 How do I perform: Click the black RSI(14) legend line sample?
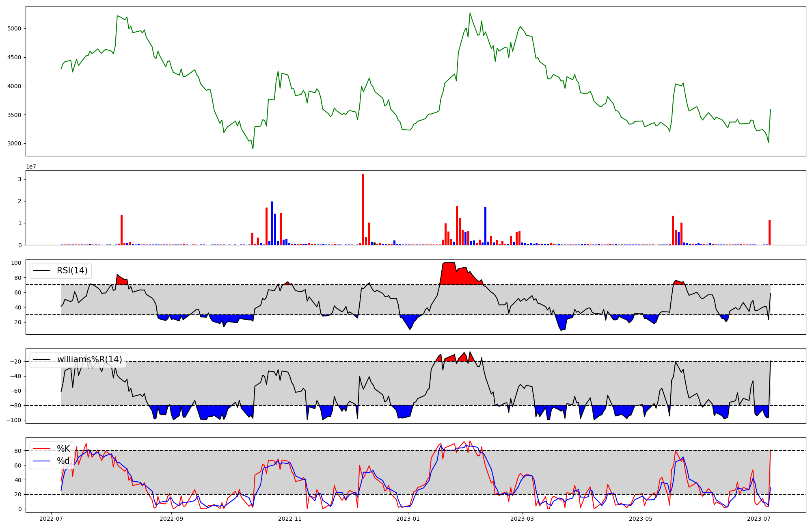[x=41, y=271]
